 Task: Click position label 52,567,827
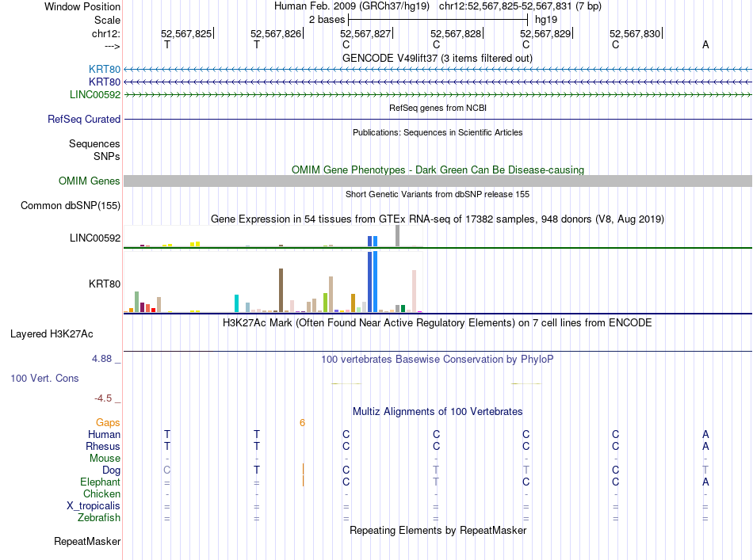click(365, 33)
